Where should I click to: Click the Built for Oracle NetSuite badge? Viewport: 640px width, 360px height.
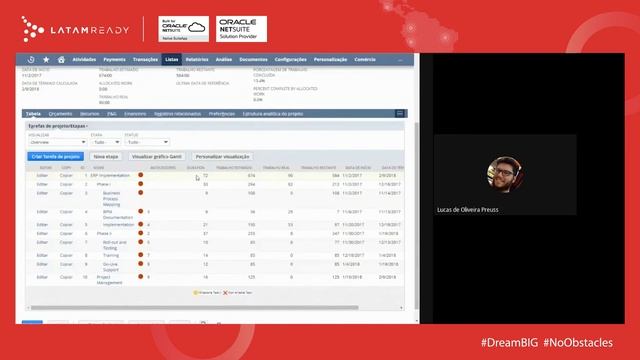[x=183, y=29]
